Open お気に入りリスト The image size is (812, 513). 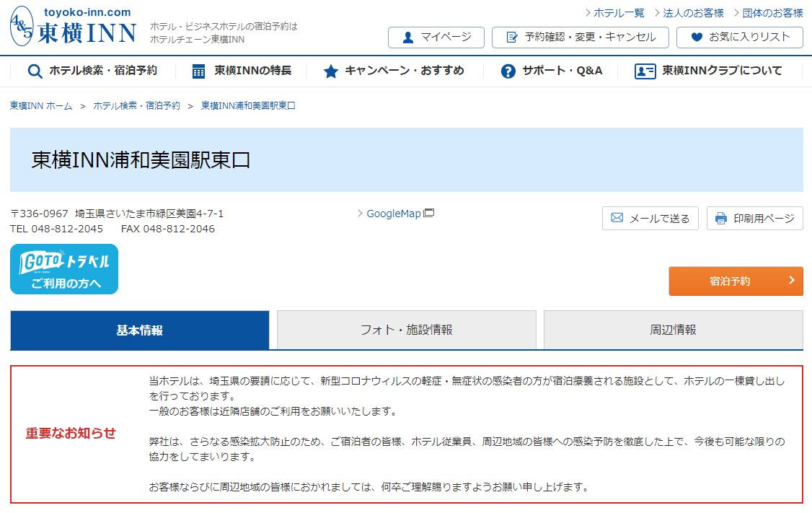coord(739,38)
